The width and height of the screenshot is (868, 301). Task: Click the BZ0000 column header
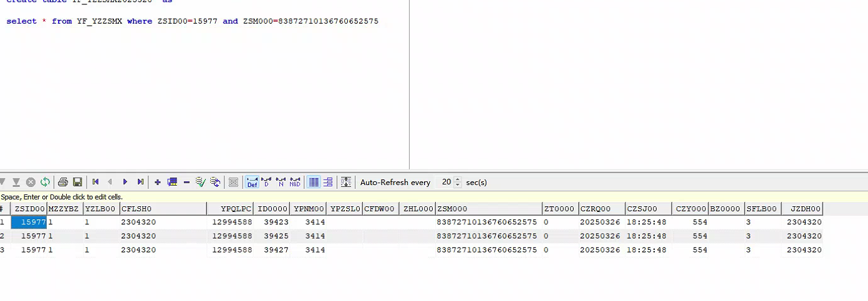[x=726, y=209]
